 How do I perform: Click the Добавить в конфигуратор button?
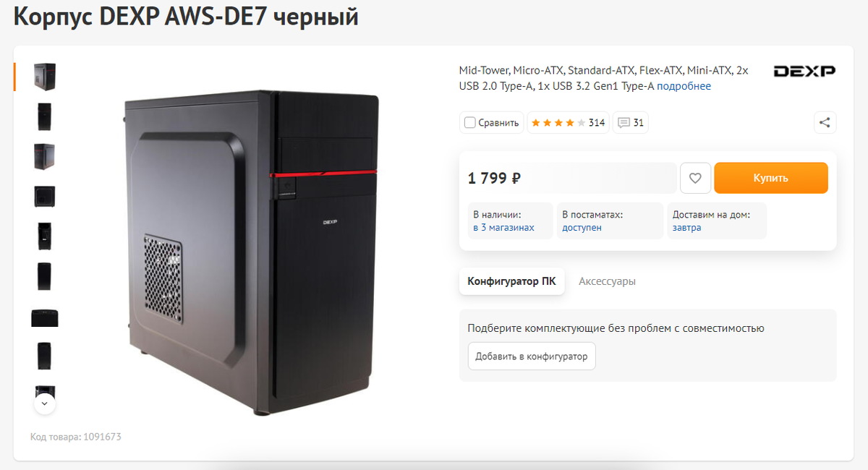pos(532,356)
